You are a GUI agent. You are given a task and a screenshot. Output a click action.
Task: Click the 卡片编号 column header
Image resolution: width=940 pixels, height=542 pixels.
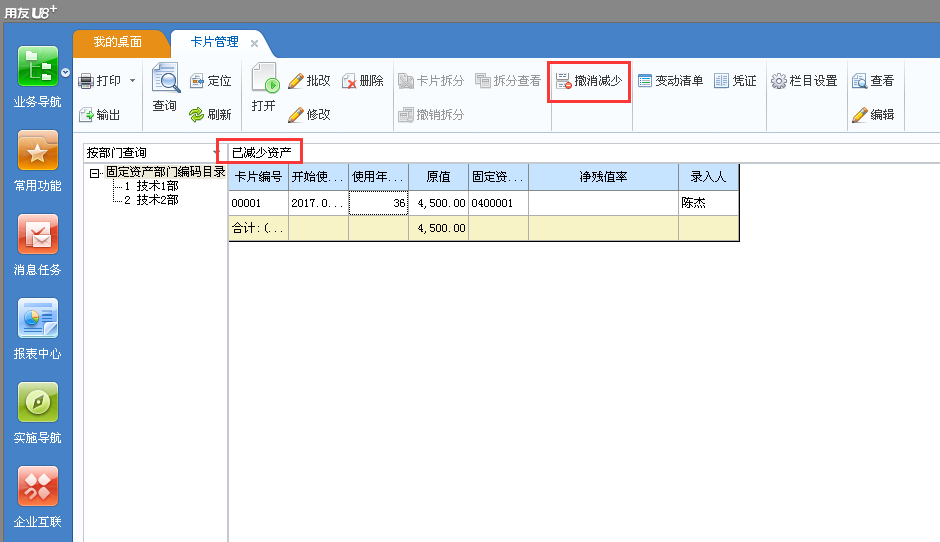click(x=258, y=177)
